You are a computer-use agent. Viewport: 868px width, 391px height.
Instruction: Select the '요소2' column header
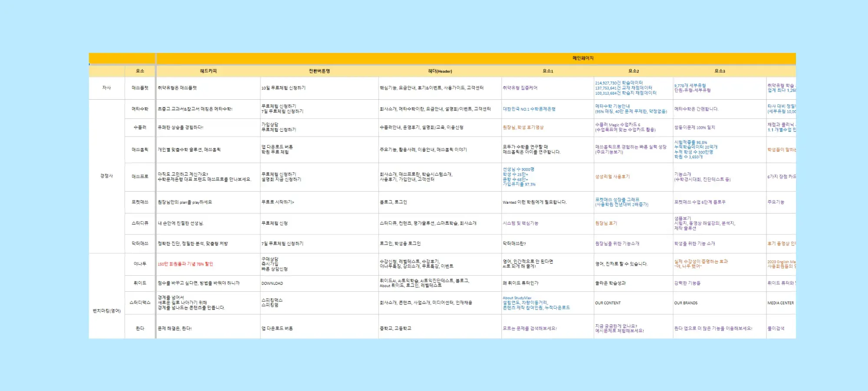(634, 71)
